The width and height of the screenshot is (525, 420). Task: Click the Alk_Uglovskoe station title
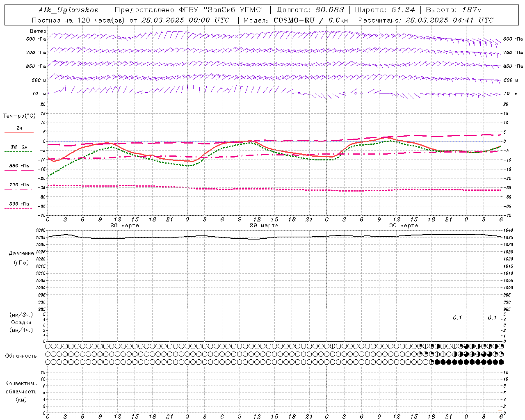pos(68,10)
